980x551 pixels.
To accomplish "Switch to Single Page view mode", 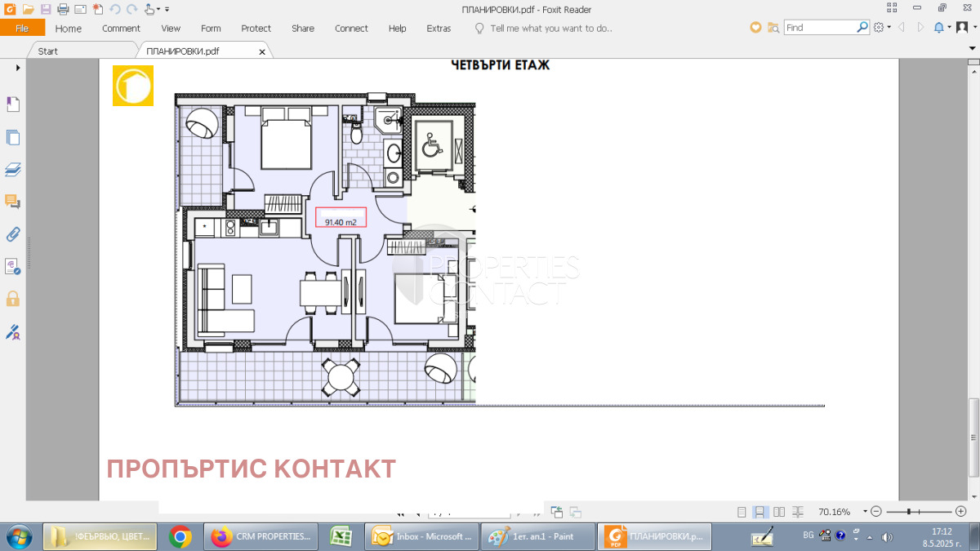I will click(742, 511).
